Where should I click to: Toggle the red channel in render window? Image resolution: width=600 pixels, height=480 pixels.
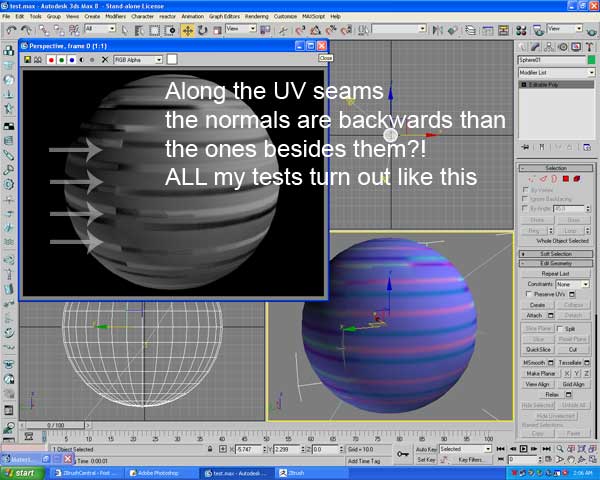coord(51,60)
